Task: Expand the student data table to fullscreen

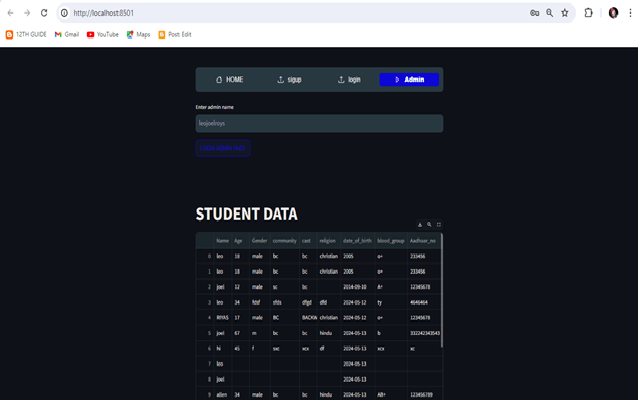Action: 438,225
